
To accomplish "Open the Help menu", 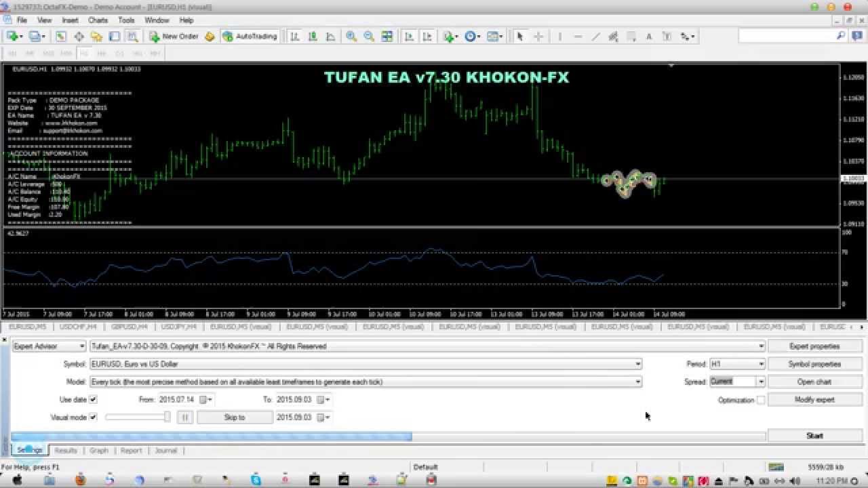I will point(186,20).
